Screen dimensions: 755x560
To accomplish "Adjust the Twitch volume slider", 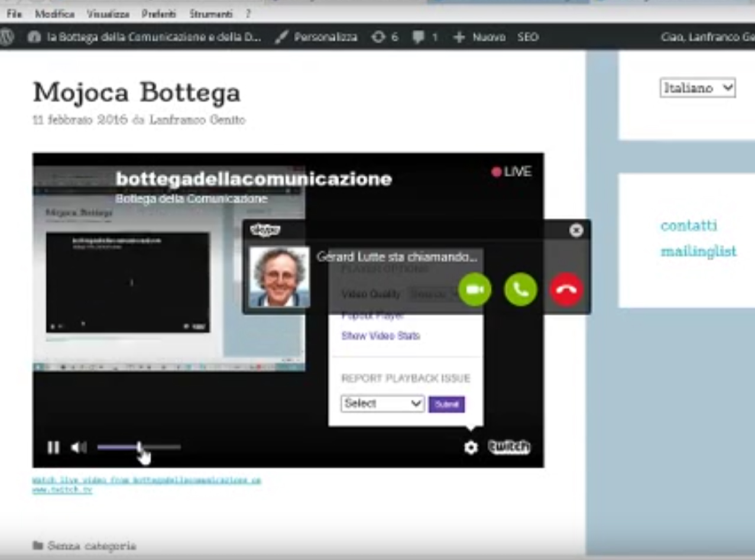I will (139, 447).
